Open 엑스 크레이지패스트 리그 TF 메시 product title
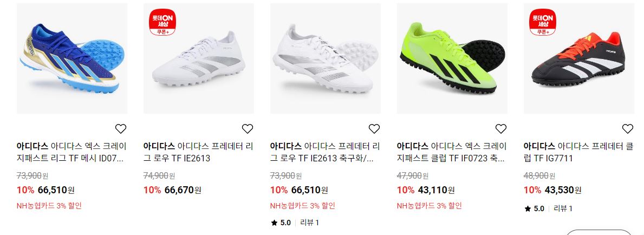Image resolution: width=644 pixels, height=235 pixels. [72, 152]
